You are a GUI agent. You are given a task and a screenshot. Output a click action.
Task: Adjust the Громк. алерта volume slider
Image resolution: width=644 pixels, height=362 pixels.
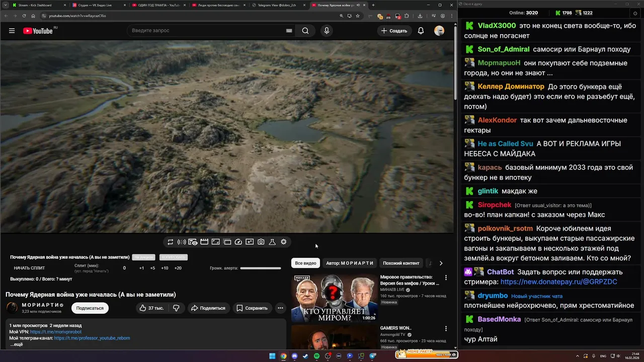click(261, 268)
